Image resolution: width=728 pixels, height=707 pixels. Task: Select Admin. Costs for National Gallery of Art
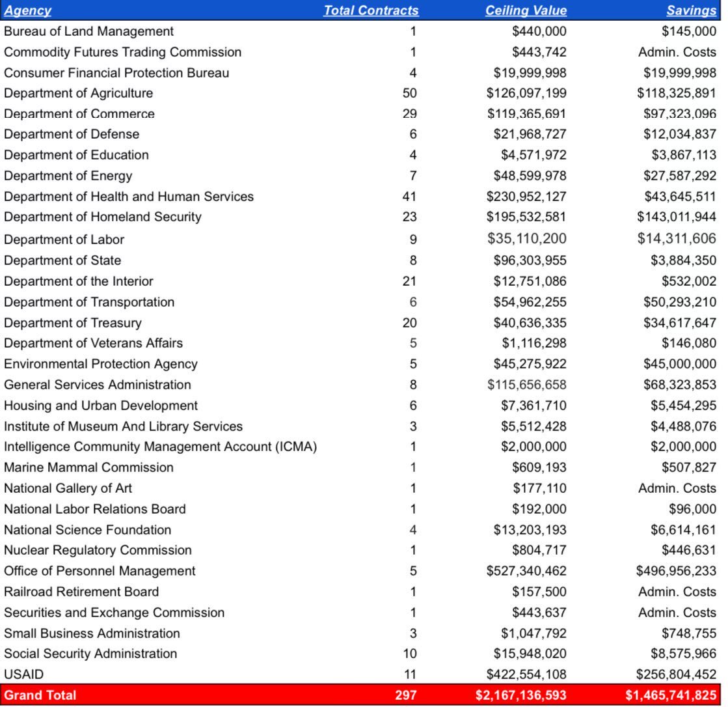coord(677,488)
